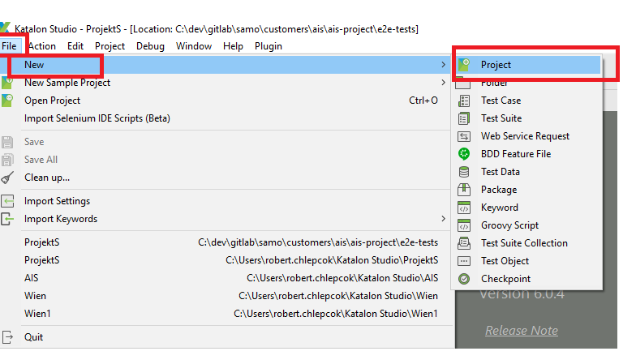Screen dimensions: 636x364
Task: Choose Import Selenium IDE Scripts (Beta)
Action: pyautogui.click(x=226, y=118)
